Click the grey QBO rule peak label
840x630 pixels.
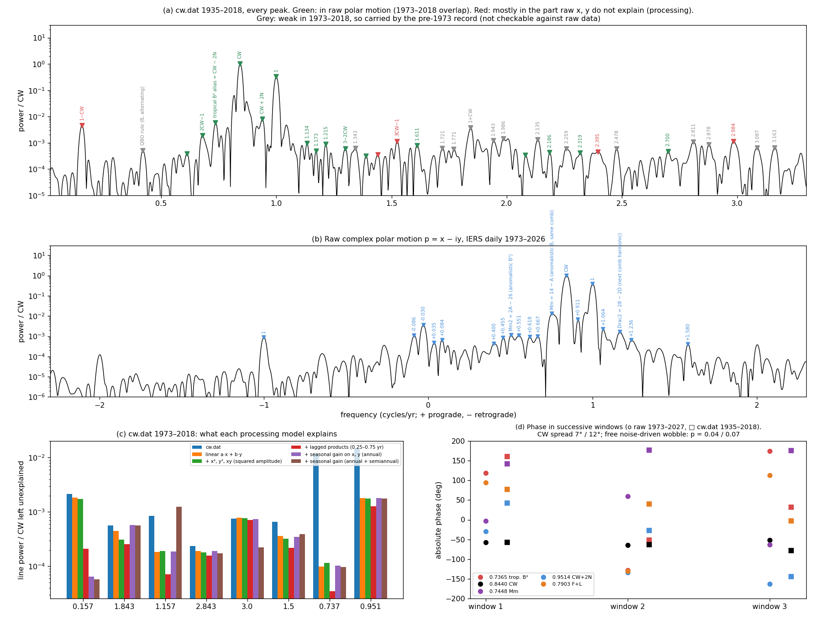point(142,116)
